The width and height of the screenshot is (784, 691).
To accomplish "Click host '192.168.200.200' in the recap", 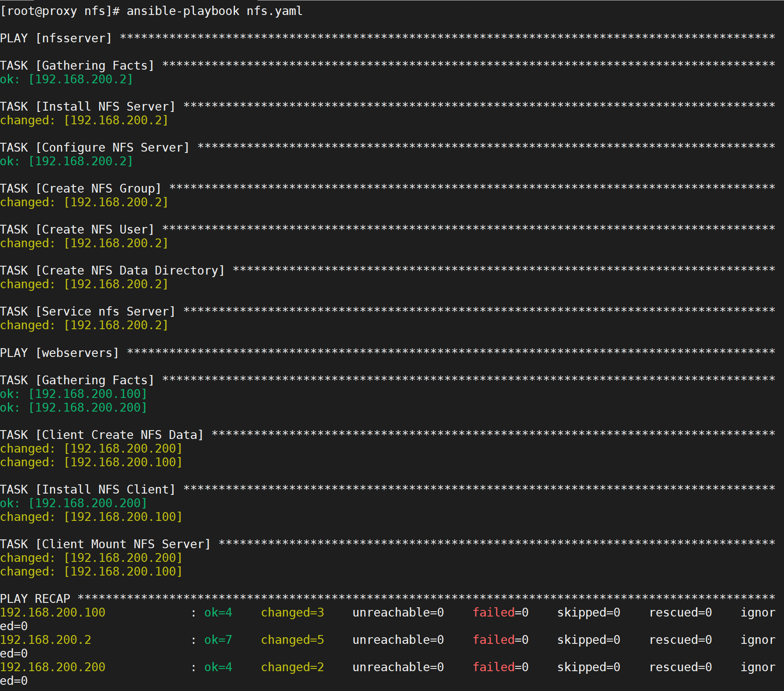I will tap(53, 667).
